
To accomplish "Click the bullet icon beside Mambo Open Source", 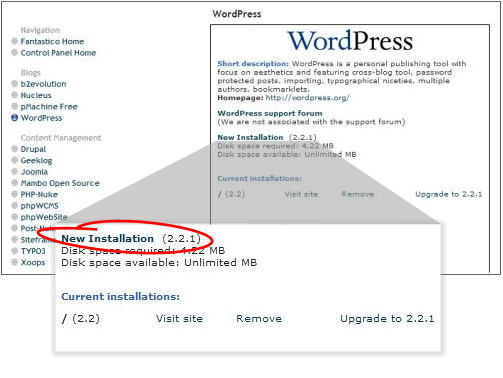I will (x=14, y=183).
